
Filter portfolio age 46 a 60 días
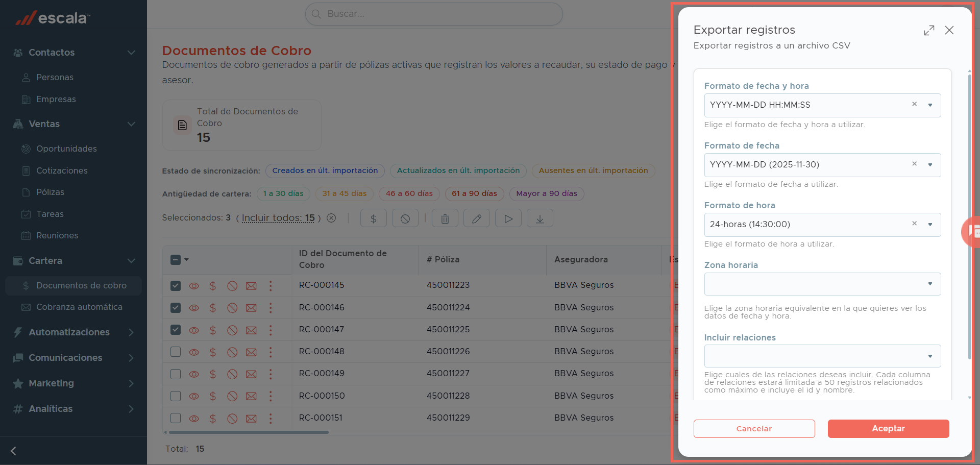(x=409, y=193)
